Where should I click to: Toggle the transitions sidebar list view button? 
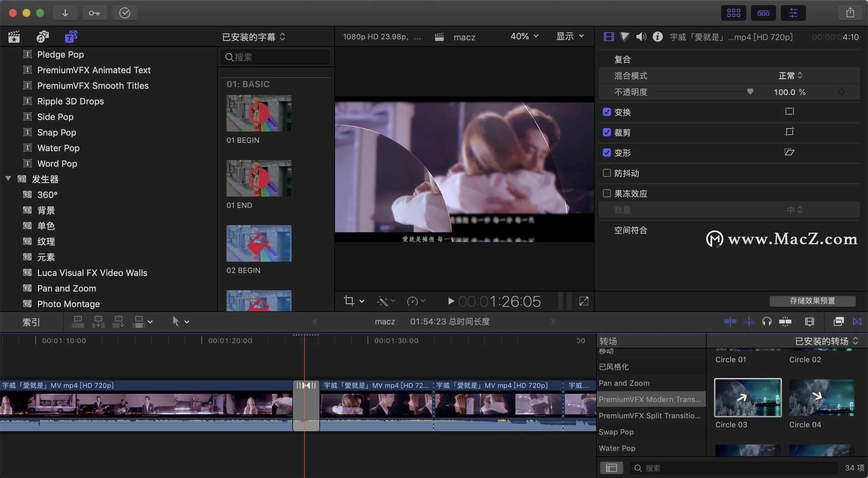(611, 468)
